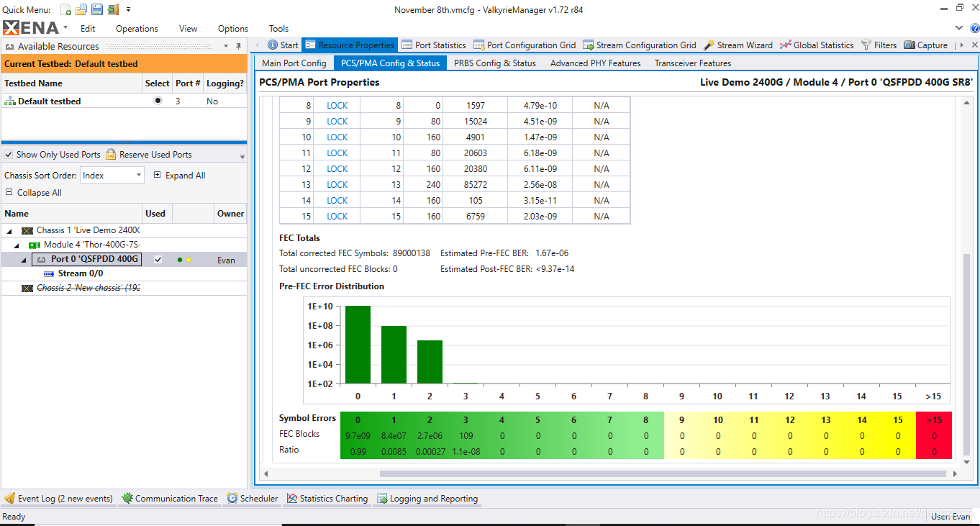The image size is (980, 526).
Task: Click Collapse All in resources tree
Action: pyautogui.click(x=34, y=192)
